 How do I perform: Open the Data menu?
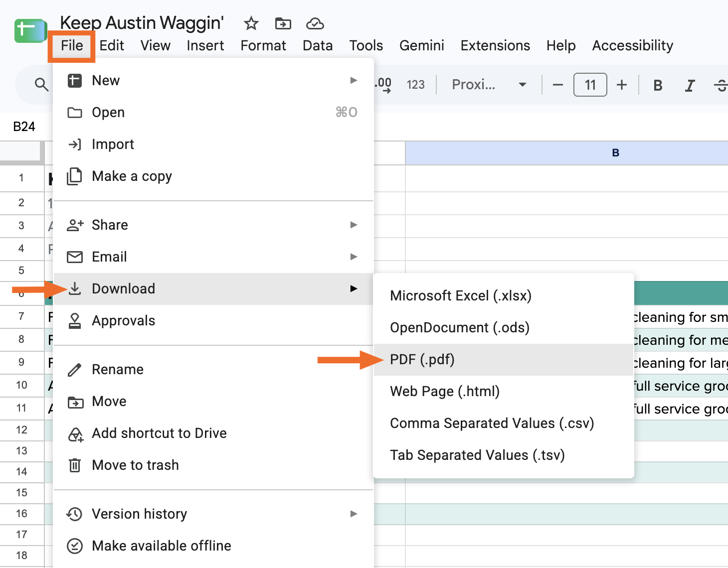click(x=318, y=46)
